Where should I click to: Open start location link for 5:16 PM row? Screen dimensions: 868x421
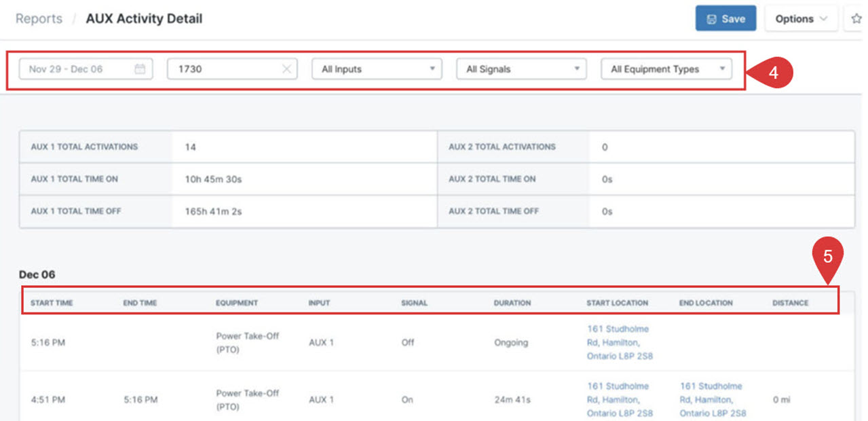[x=620, y=342]
